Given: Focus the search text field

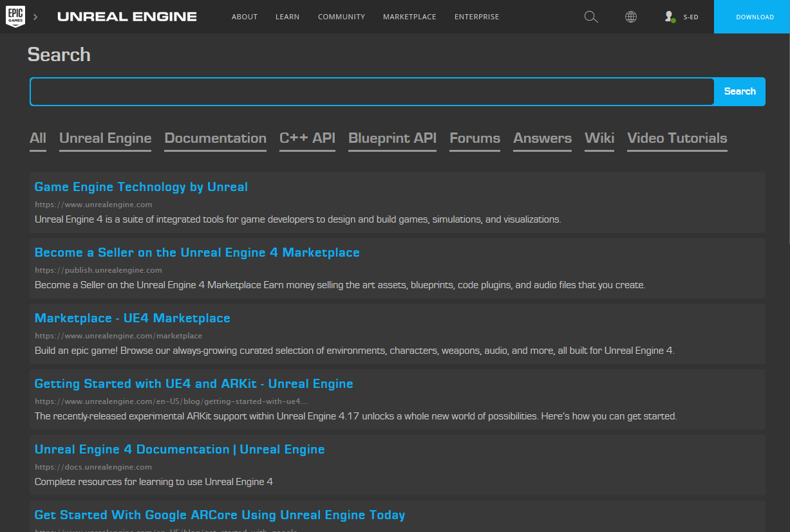Looking at the screenshot, I should click(x=372, y=91).
